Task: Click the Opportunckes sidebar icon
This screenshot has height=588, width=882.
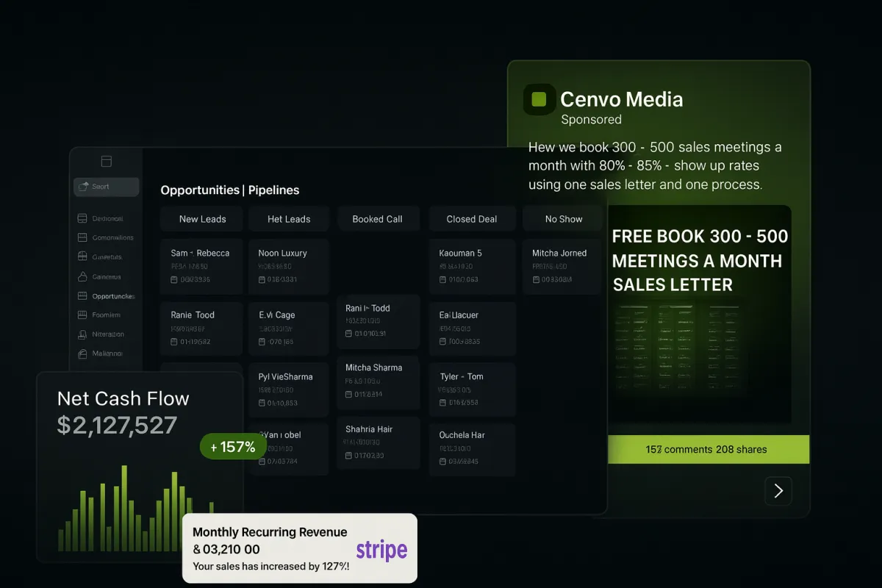Action: [82, 296]
